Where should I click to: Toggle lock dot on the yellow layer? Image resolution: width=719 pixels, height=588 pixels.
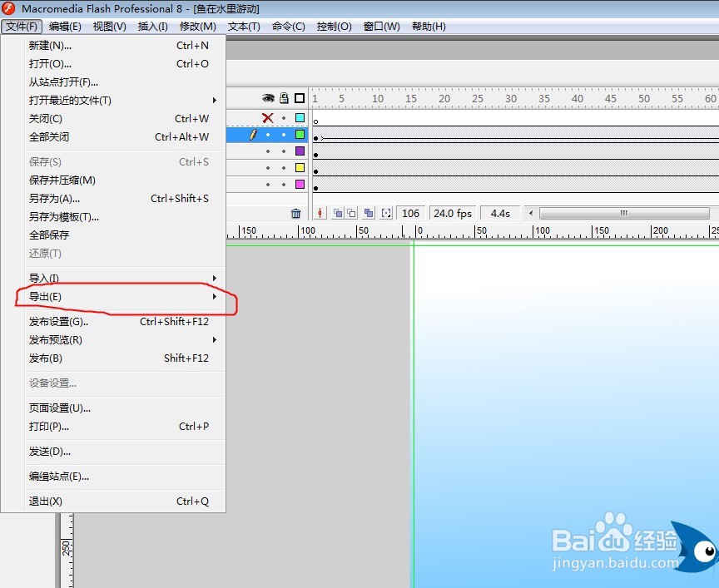284,168
